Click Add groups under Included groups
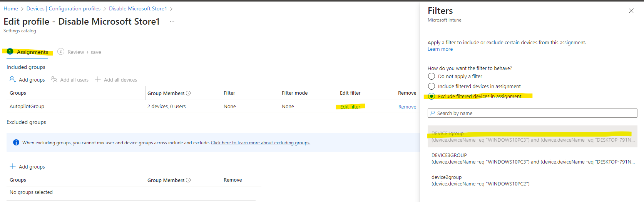This screenshot has width=644, height=202. click(x=27, y=80)
